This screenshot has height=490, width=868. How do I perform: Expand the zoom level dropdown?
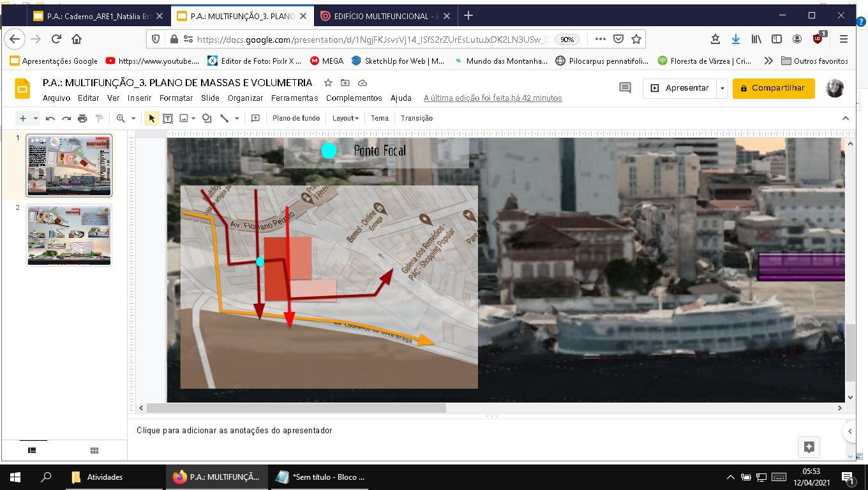coord(133,118)
